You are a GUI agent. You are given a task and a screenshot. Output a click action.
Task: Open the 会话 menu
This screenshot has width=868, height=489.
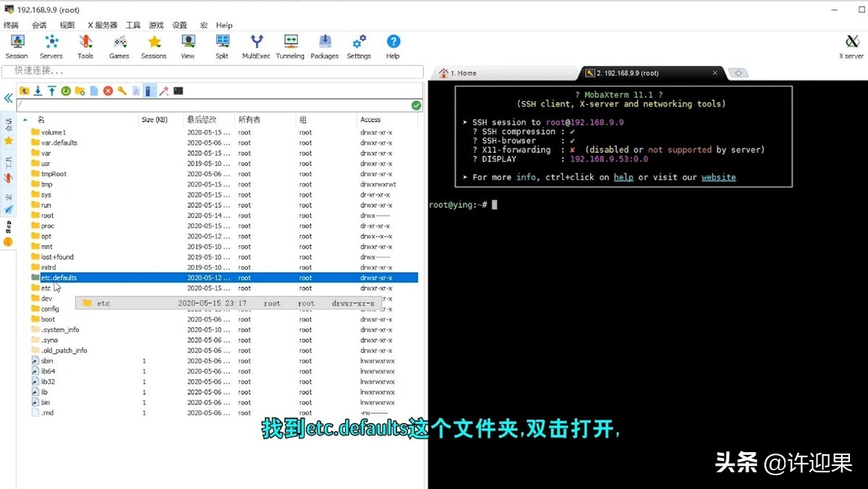point(39,25)
